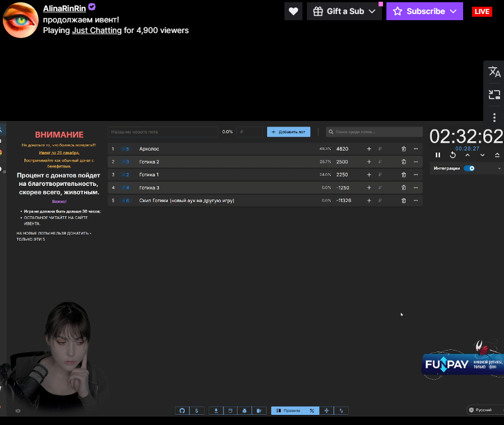Viewport: 504px width, 425px height.
Task: Click the Добавить лот button
Action: pos(288,132)
